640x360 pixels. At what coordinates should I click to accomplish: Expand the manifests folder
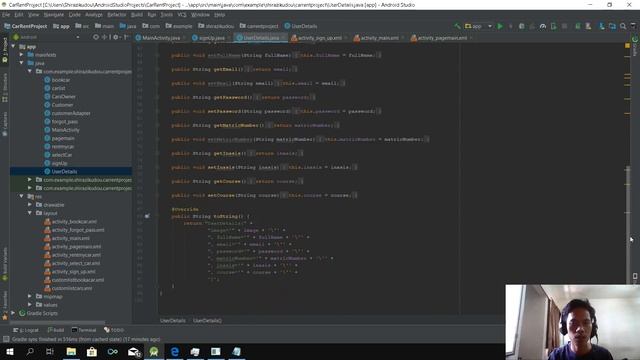22,55
